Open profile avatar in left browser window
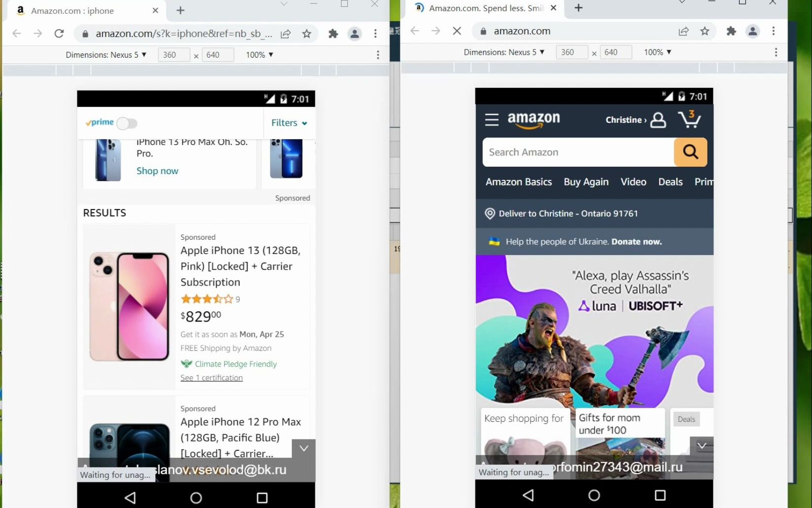 coord(354,34)
